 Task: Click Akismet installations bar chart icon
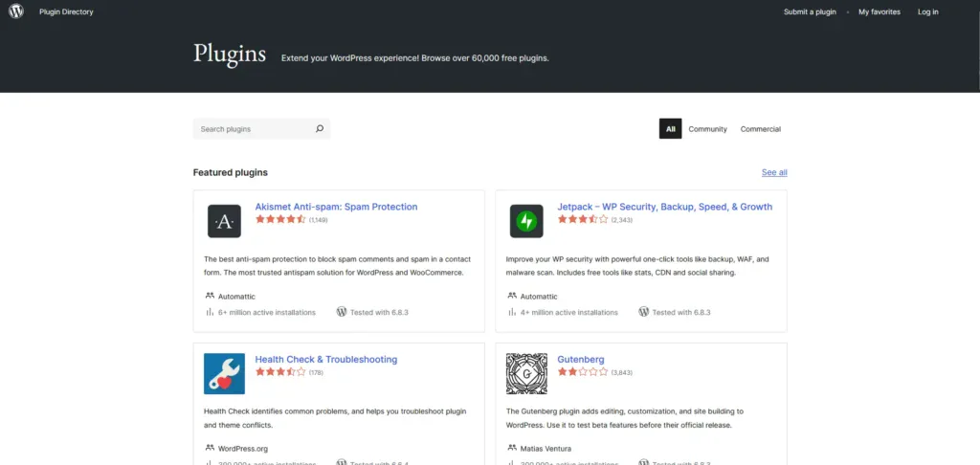pos(210,312)
